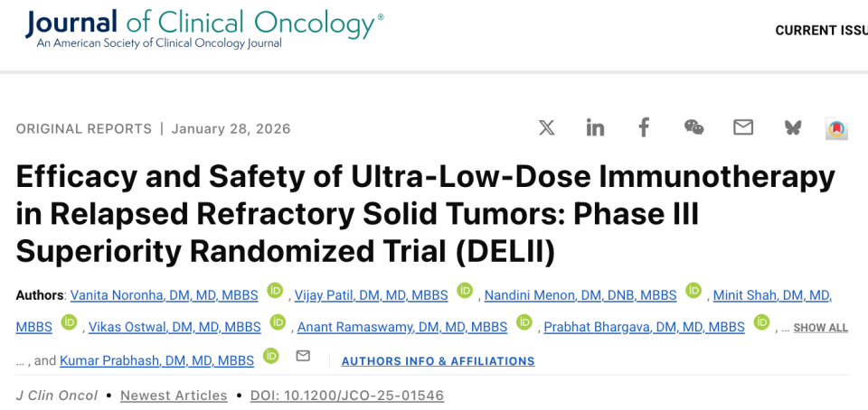Screen dimensions: 868x410
Task: Open Vanita Noronha's ORCID iD icon
Action: (275, 292)
